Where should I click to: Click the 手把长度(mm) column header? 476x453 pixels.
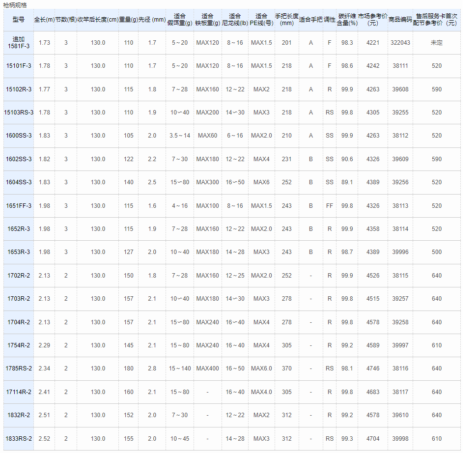286,20
